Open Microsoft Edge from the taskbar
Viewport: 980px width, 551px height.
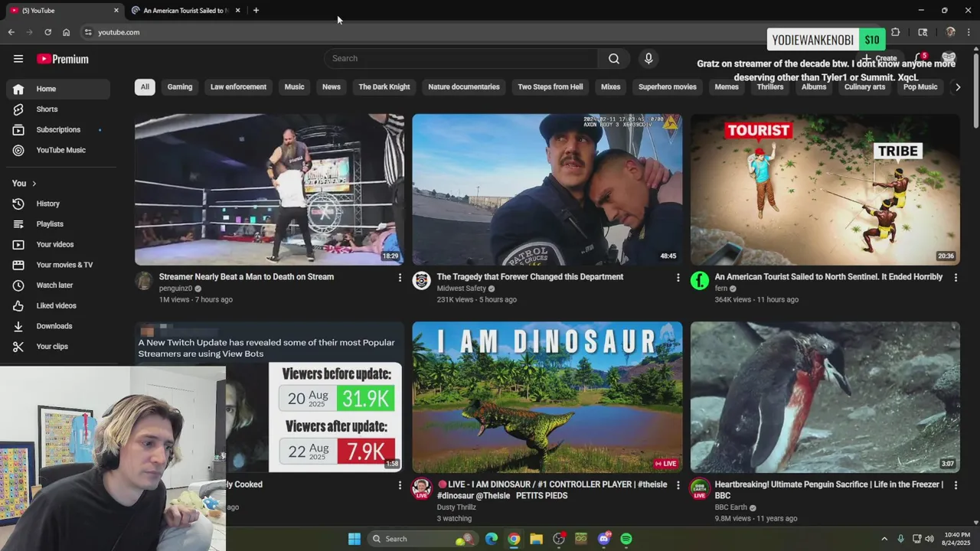[492, 539]
